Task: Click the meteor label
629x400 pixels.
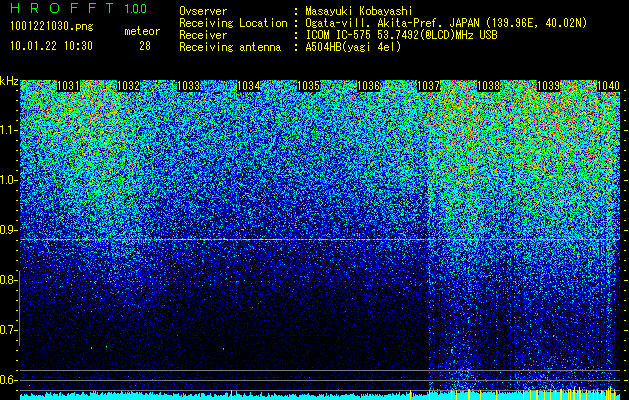Action: 142,31
